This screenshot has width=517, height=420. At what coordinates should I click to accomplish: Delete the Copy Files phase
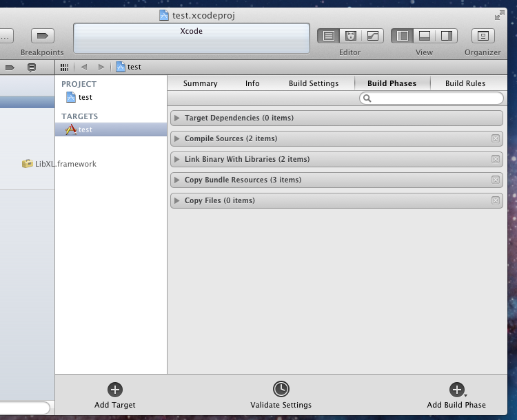[x=495, y=200]
